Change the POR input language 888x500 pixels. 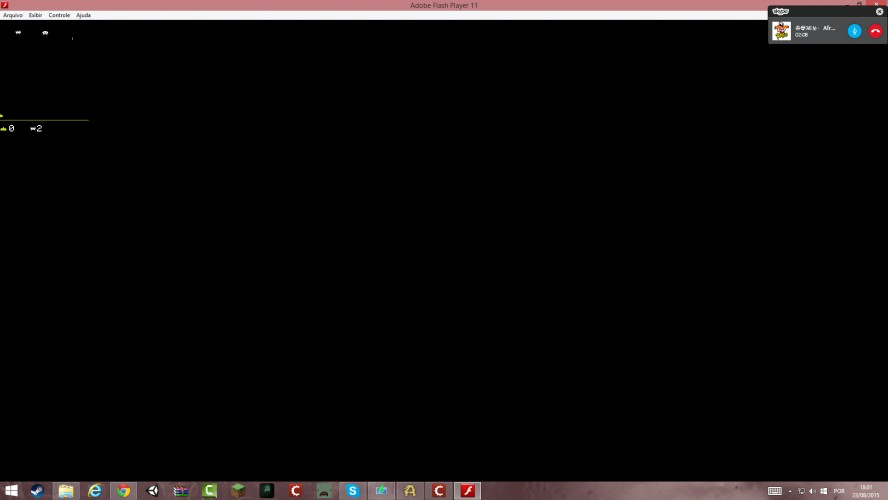839,491
